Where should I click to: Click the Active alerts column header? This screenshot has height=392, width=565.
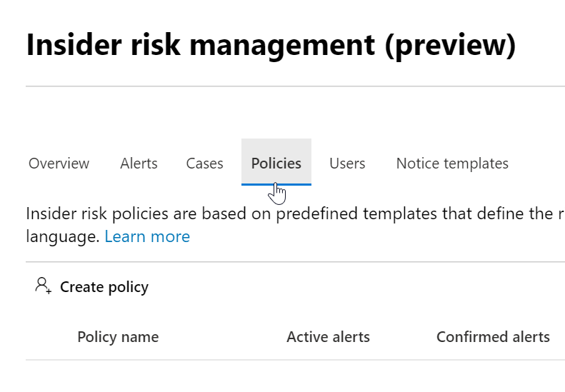tap(328, 337)
